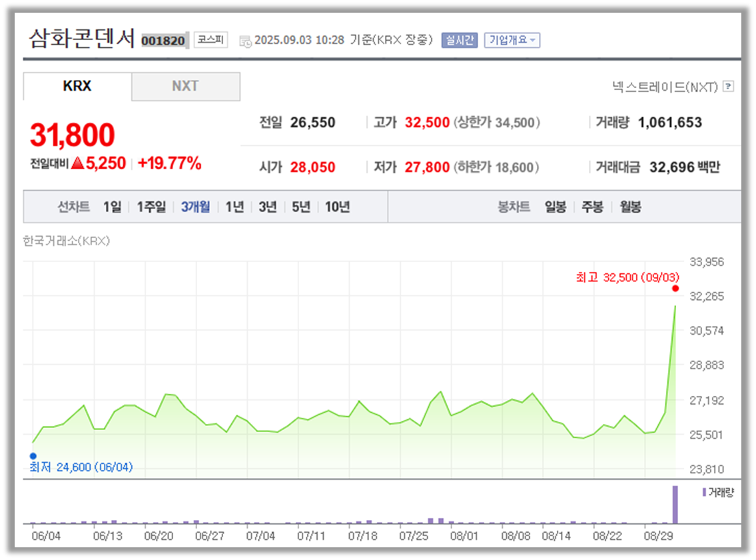Click the 33,956 price axis label
This screenshot has width=756, height=560.
pyautogui.click(x=707, y=262)
